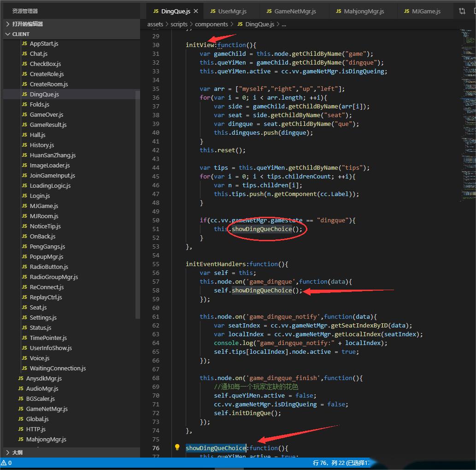
Task: Click the JS icon in the DingQue.js breadcrumb
Action: (x=240, y=24)
